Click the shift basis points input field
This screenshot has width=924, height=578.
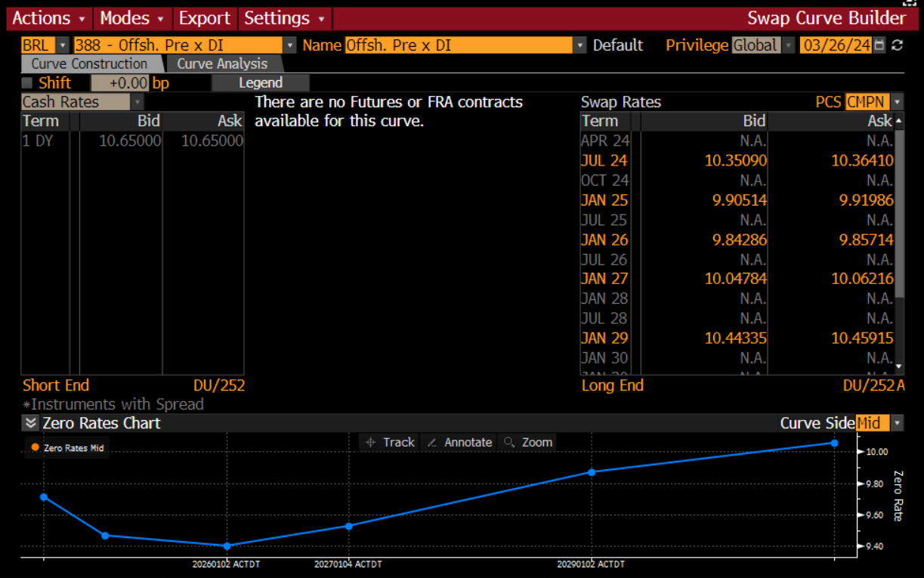coord(119,83)
